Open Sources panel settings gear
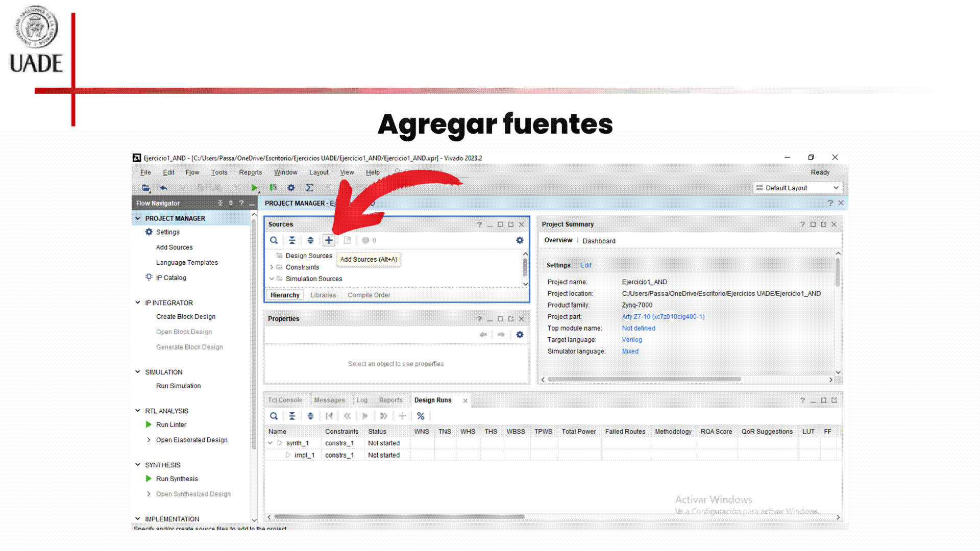 (520, 240)
